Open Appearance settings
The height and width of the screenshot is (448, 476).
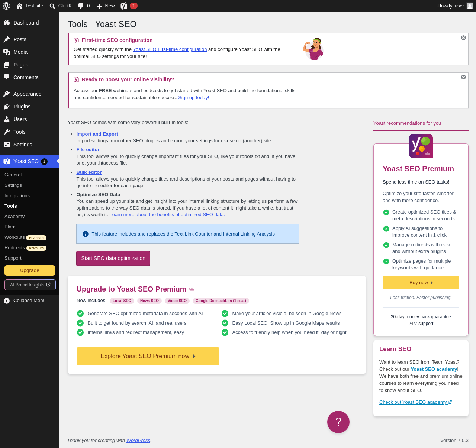[x=30, y=94]
